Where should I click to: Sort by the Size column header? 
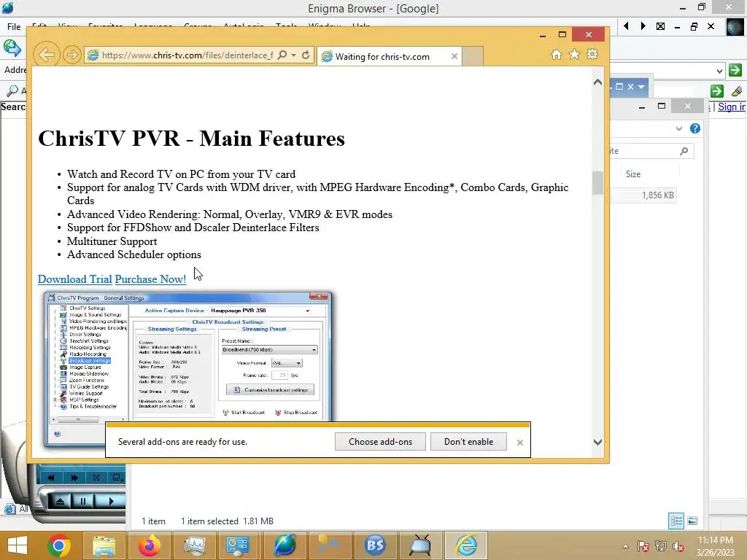633,174
